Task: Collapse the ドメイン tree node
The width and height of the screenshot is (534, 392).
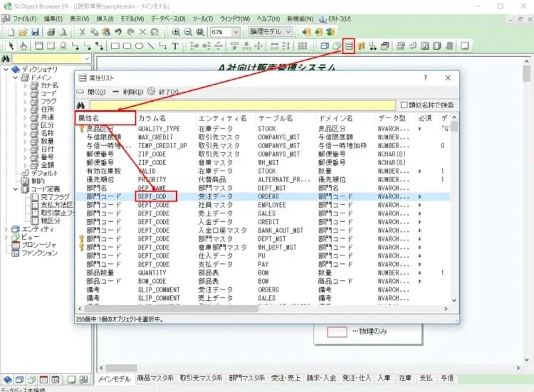Action: point(16,77)
